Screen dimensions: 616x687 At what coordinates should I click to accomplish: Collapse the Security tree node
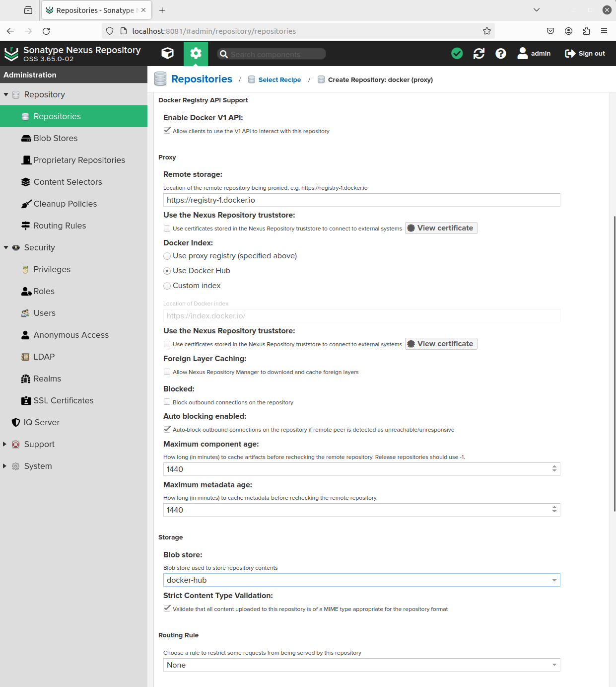coord(6,247)
